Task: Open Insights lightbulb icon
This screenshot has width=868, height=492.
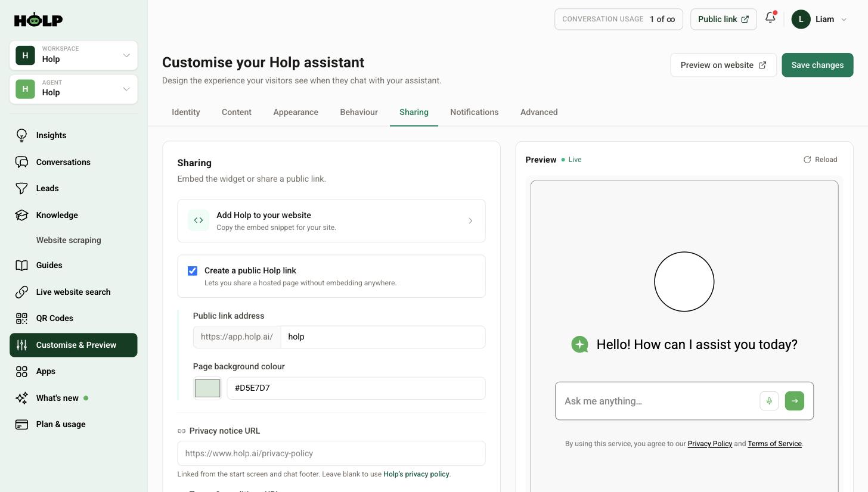Action: coord(21,135)
